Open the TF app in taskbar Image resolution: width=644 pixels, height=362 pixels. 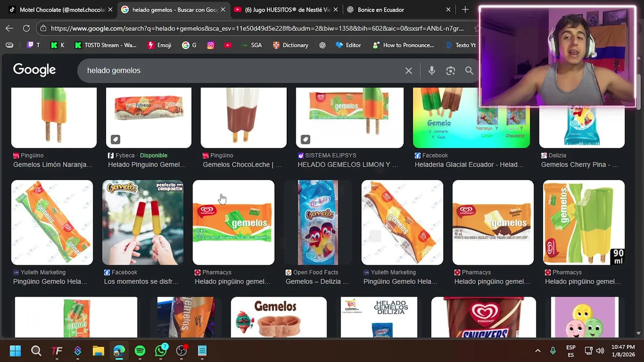pyautogui.click(x=57, y=350)
